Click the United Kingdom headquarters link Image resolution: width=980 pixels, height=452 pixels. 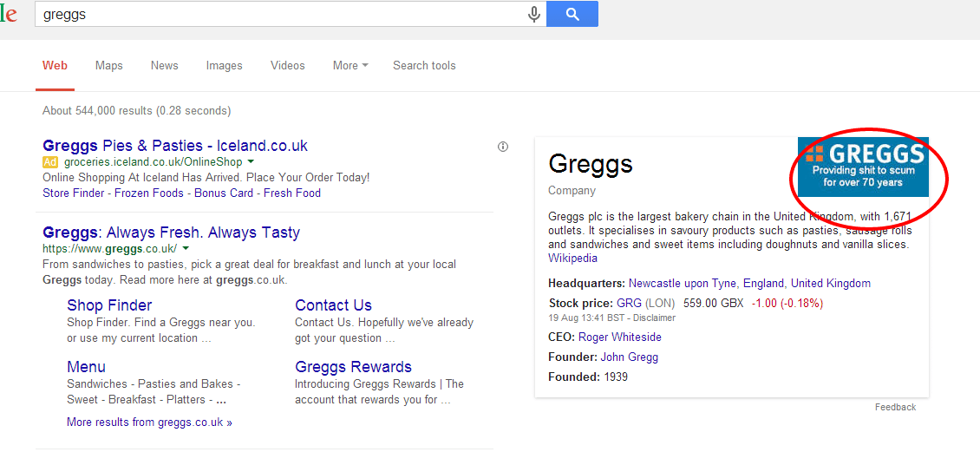831,283
